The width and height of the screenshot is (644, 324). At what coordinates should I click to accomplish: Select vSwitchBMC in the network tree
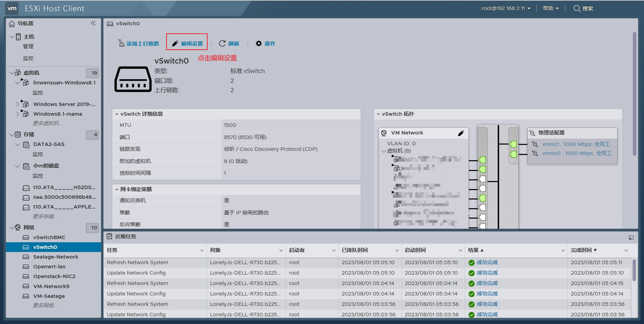pos(49,237)
